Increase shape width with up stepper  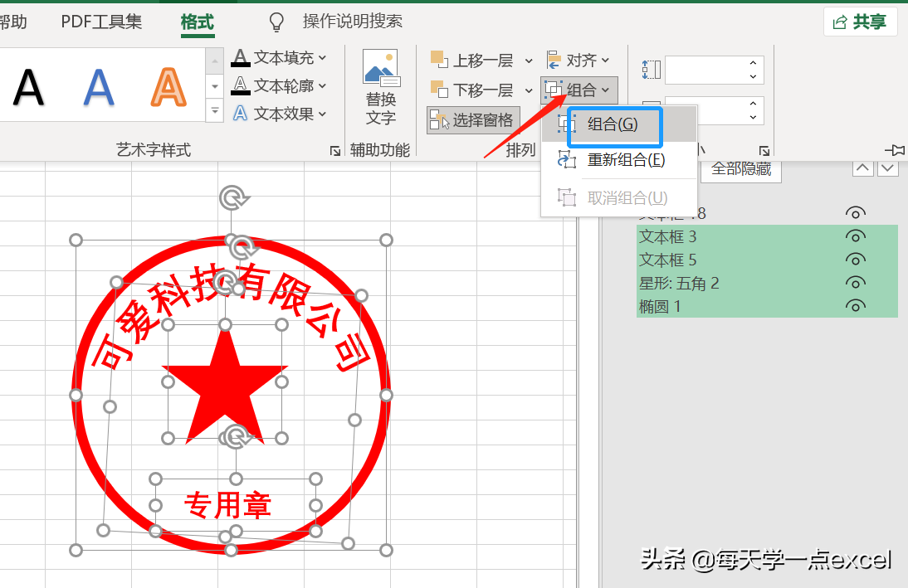753,104
